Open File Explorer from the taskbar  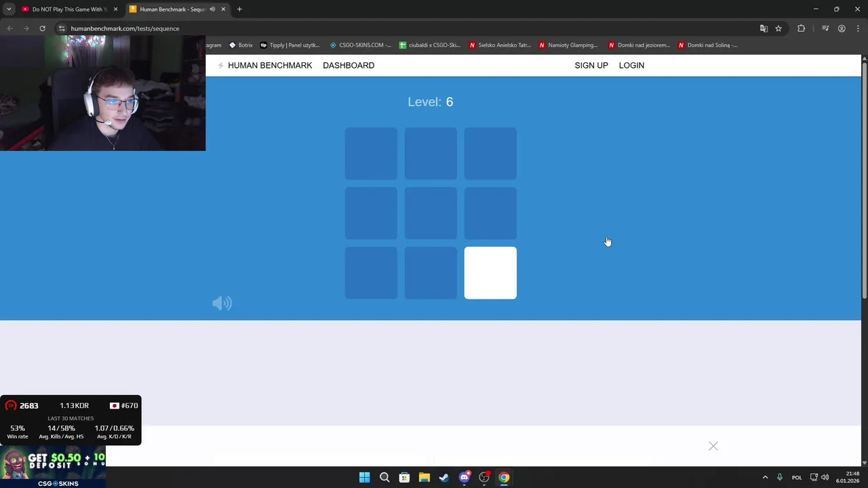tap(424, 477)
